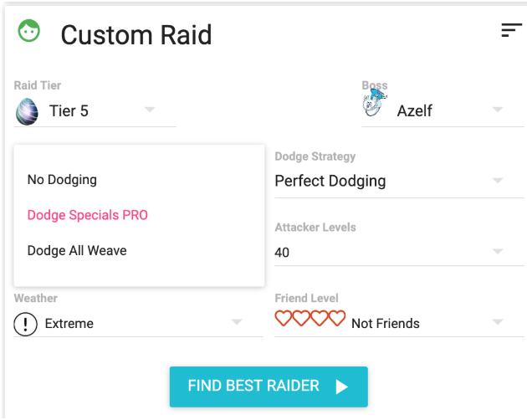This screenshot has height=420, width=527.
Task: Click the Azelf boss sprite
Action: tap(374, 104)
